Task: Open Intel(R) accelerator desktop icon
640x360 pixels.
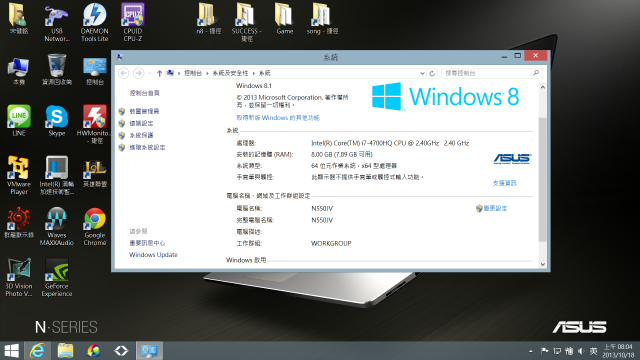Action: click(57, 175)
